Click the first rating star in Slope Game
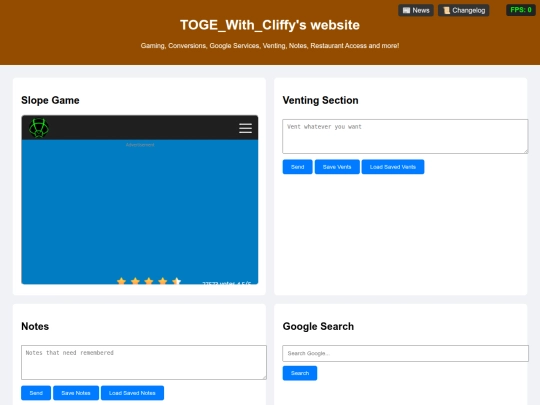Viewport: 540px width, 405px height. click(121, 281)
